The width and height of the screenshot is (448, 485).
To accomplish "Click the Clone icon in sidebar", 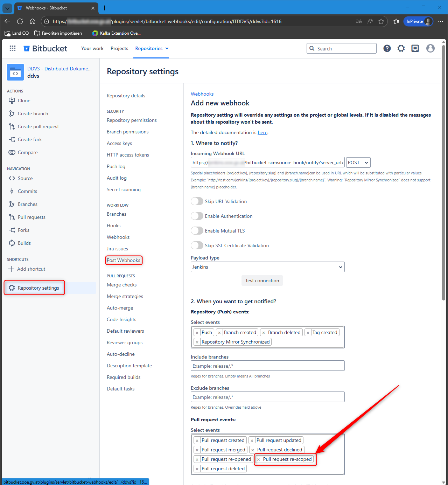I will click(x=12, y=101).
